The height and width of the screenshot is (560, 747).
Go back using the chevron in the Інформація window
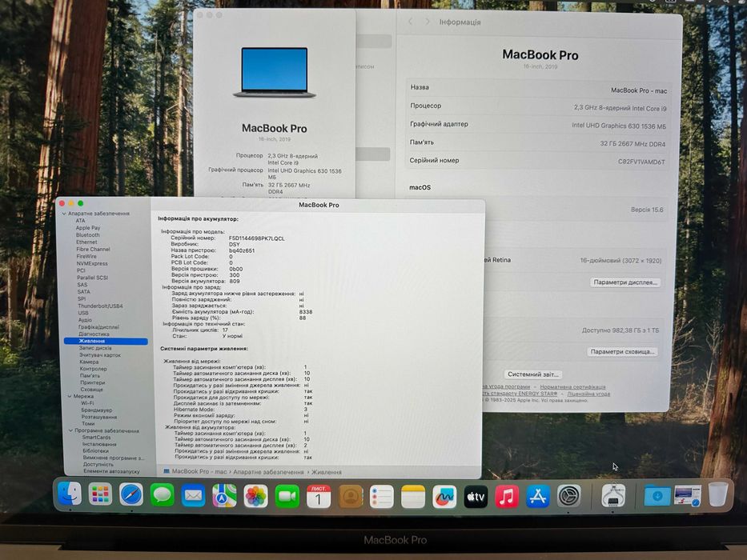point(411,22)
